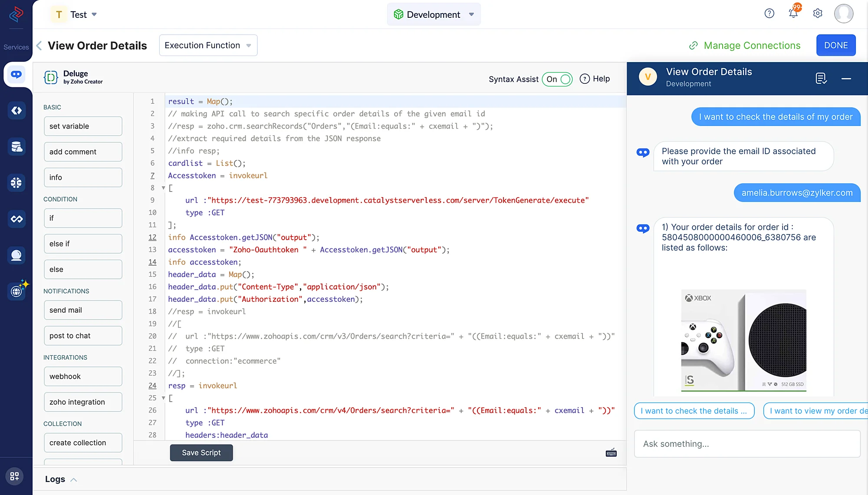The width and height of the screenshot is (868, 495).
Task: Open user profile avatar
Action: pyautogui.click(x=843, y=13)
